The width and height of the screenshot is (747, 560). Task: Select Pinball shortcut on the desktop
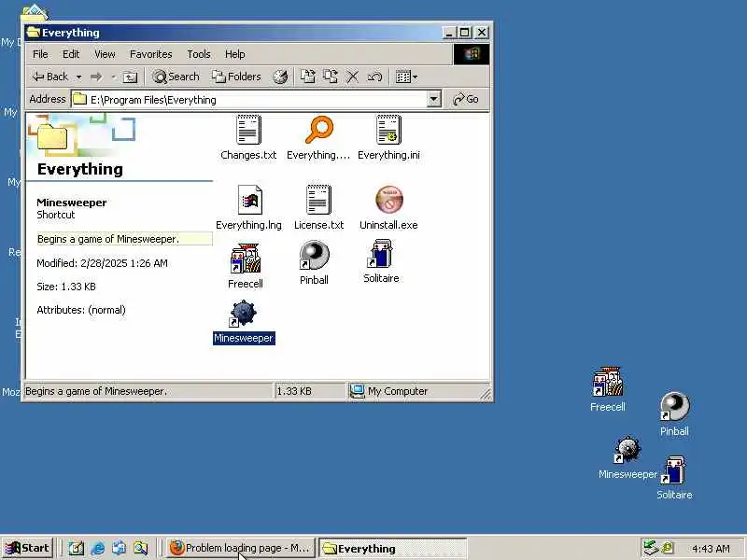pyautogui.click(x=674, y=414)
